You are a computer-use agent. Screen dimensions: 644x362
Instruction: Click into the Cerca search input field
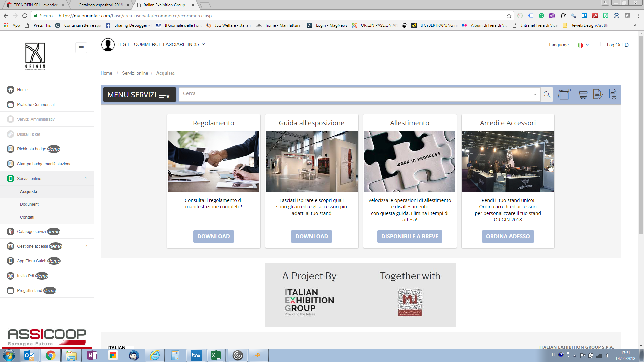tap(356, 94)
